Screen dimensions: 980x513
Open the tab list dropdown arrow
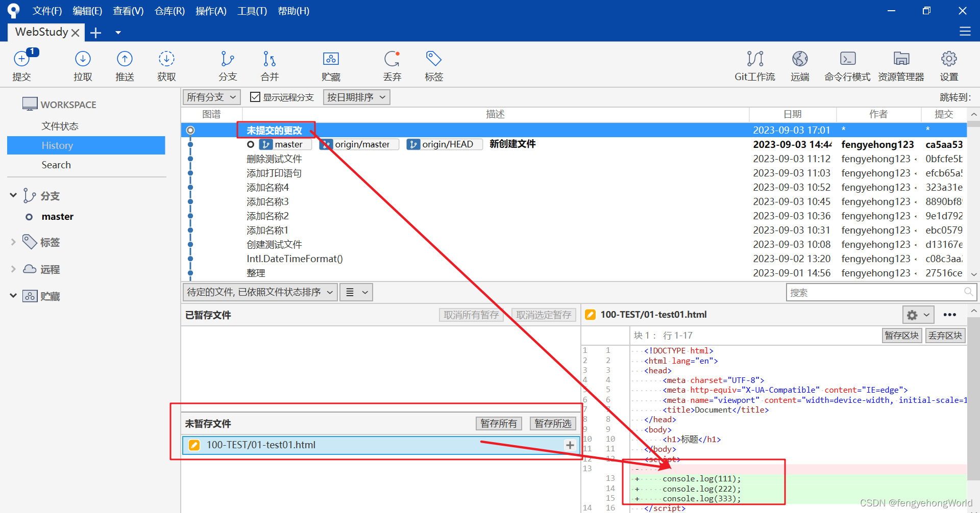(x=118, y=33)
